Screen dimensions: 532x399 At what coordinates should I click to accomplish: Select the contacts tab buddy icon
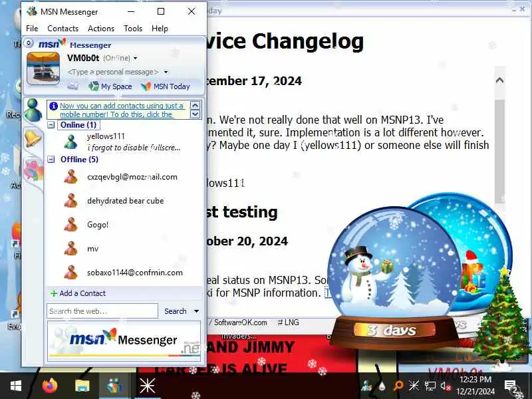(x=33, y=109)
